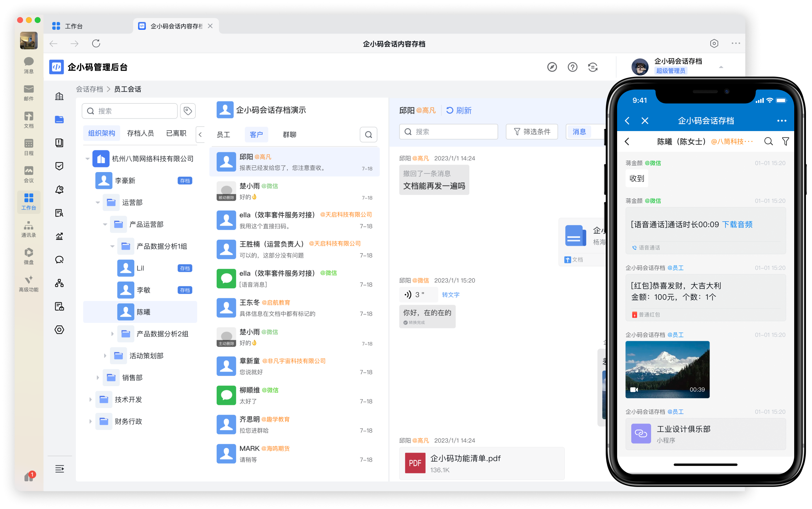The image size is (812, 509).
Task: Expand the 活动策划部 folder
Action: (105, 356)
